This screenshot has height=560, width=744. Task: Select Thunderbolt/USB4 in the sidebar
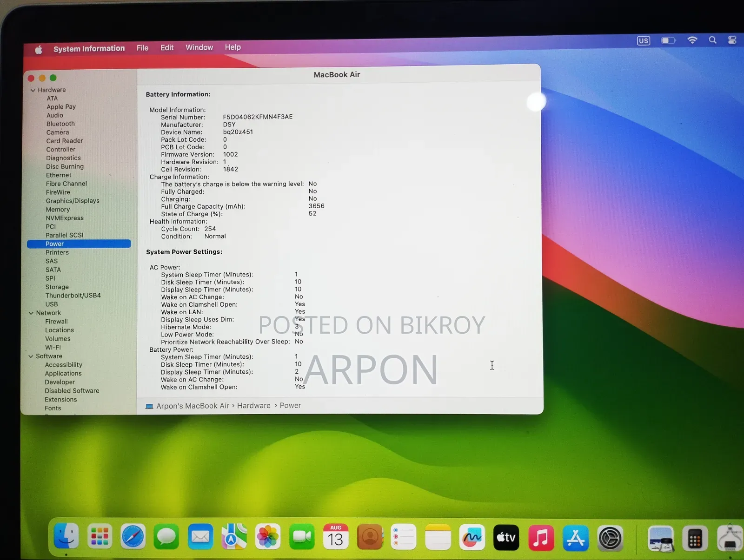73,296
